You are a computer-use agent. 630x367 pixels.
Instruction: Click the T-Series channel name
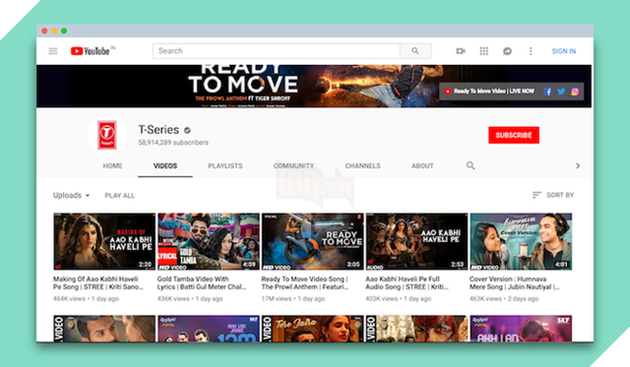click(x=159, y=130)
